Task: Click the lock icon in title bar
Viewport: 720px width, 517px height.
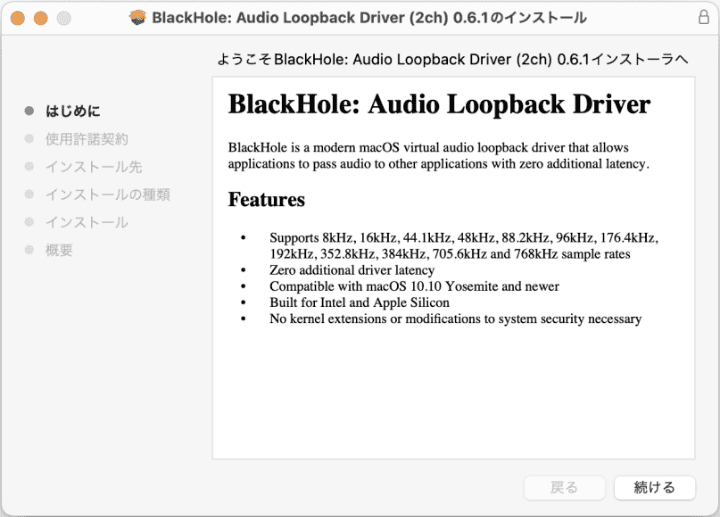Action: (x=703, y=17)
